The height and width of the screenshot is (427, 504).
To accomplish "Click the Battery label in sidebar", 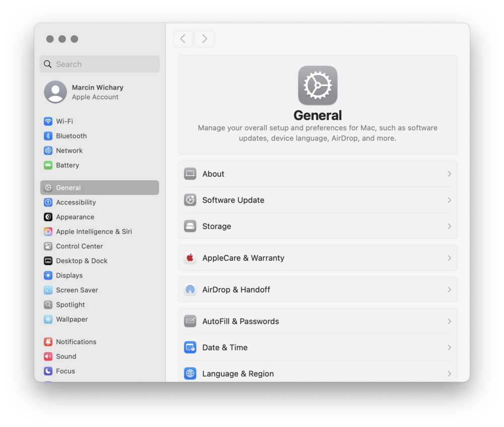I will [x=68, y=165].
